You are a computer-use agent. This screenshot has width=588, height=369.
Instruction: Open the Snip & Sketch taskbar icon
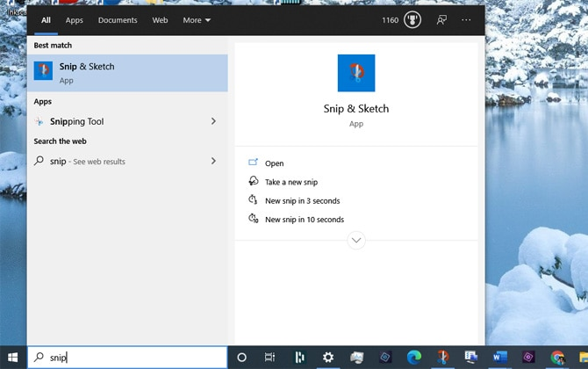442,358
